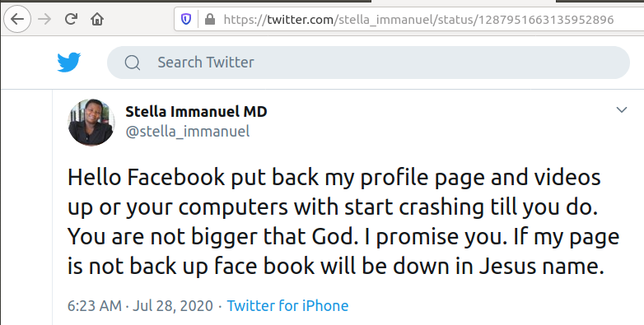Click the tweet text starting Hello Facebook
The width and height of the screenshot is (644, 325).
(343, 221)
